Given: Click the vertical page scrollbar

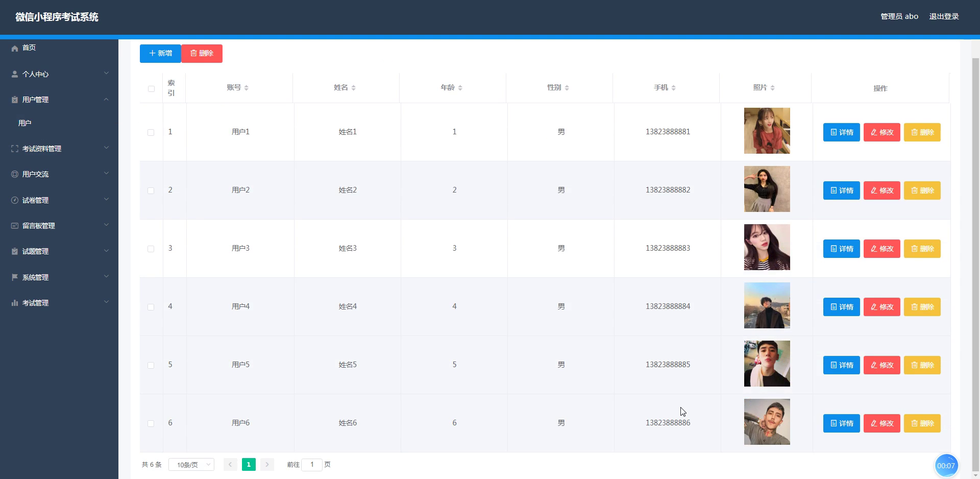Looking at the screenshot, I should [x=975, y=265].
